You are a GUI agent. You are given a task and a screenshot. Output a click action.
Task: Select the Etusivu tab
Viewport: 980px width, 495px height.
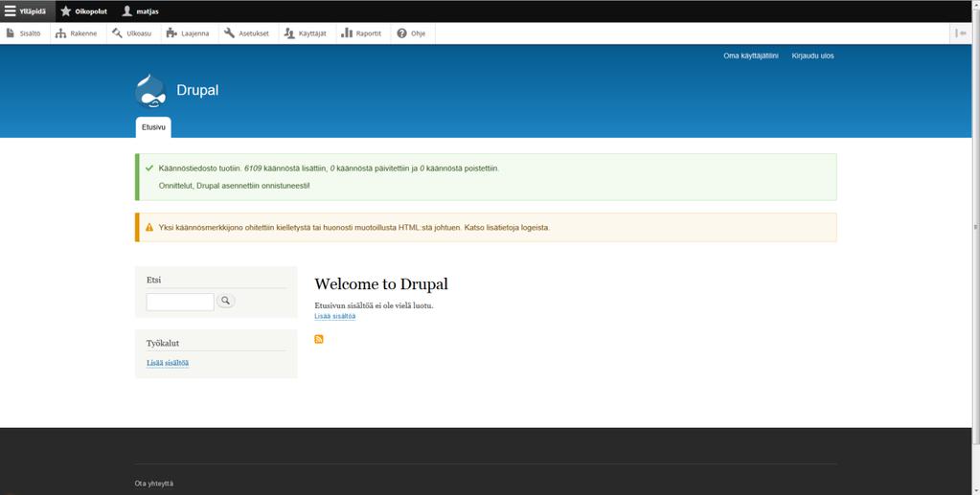click(x=153, y=127)
